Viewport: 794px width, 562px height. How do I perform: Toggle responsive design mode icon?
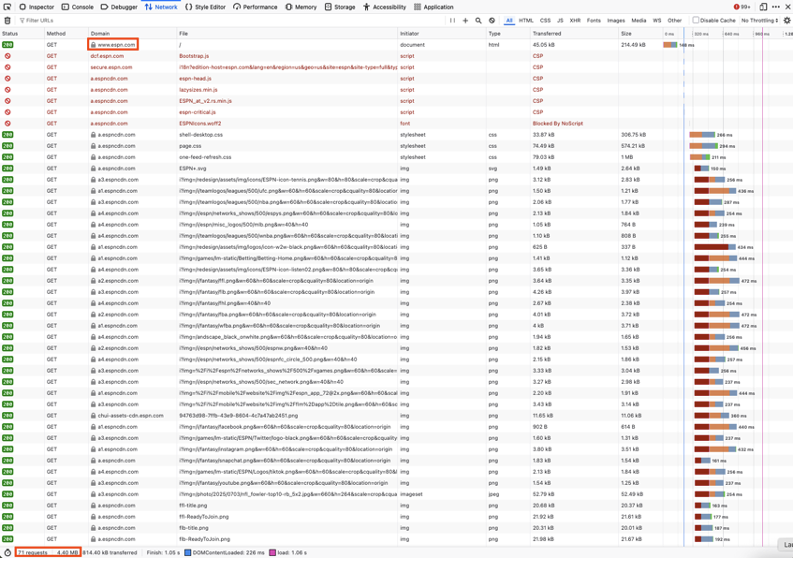pos(763,7)
